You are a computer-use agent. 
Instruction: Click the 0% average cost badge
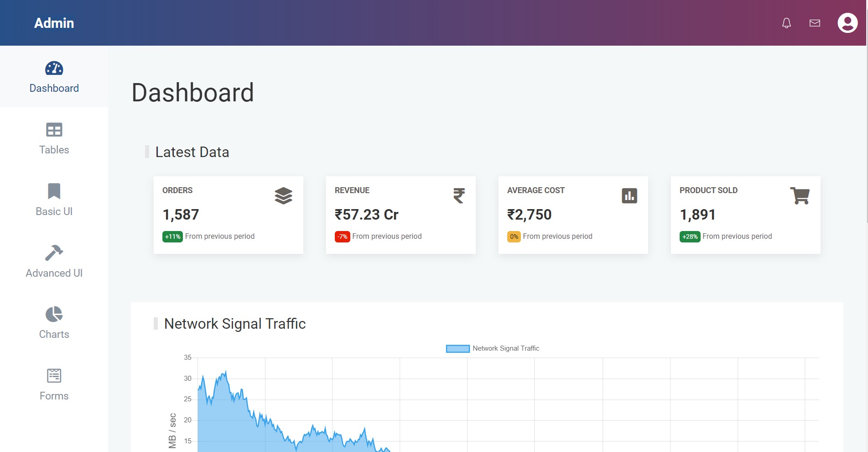point(514,237)
